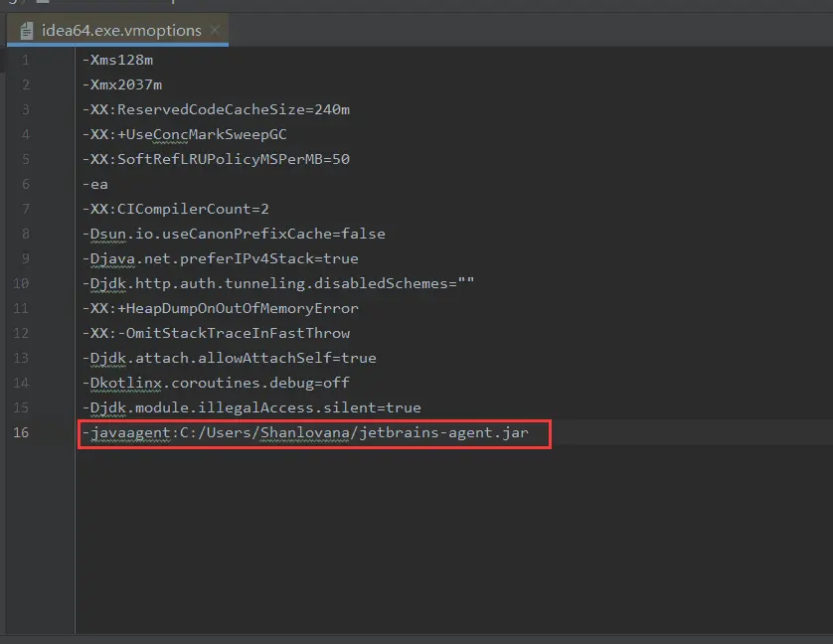833x644 pixels.
Task: Click the allowAttachSelf=true line
Action: pyautogui.click(x=229, y=358)
